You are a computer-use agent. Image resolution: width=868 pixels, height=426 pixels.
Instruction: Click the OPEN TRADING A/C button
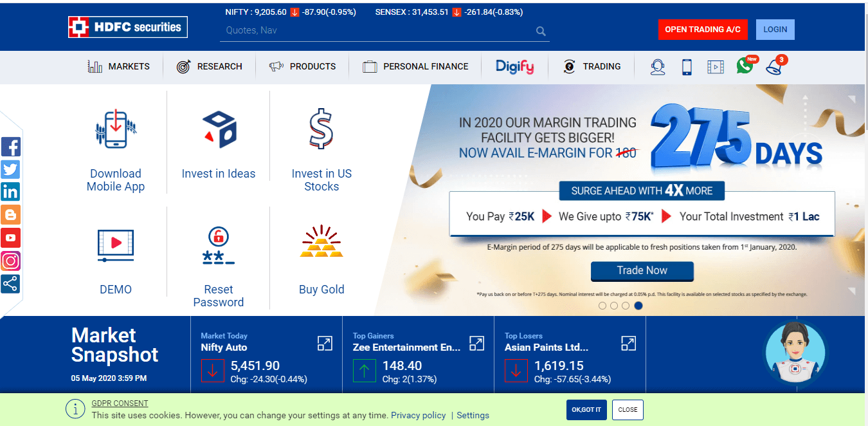click(703, 30)
